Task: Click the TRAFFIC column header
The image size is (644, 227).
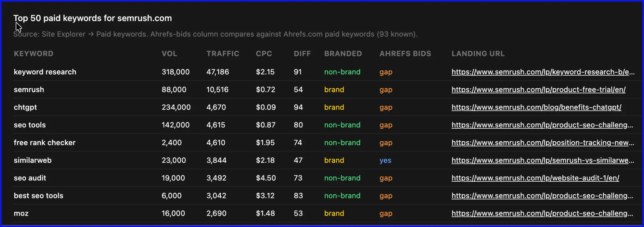Action: (223, 54)
